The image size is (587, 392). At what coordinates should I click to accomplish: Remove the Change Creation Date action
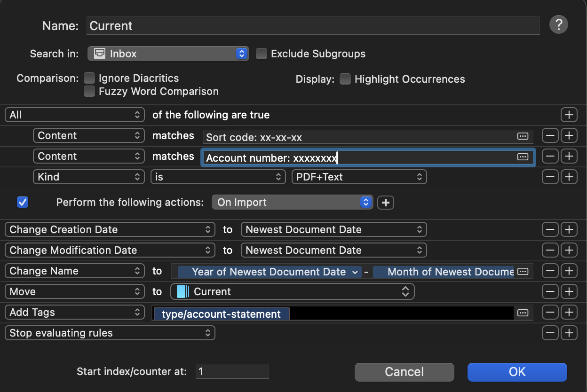tap(550, 230)
